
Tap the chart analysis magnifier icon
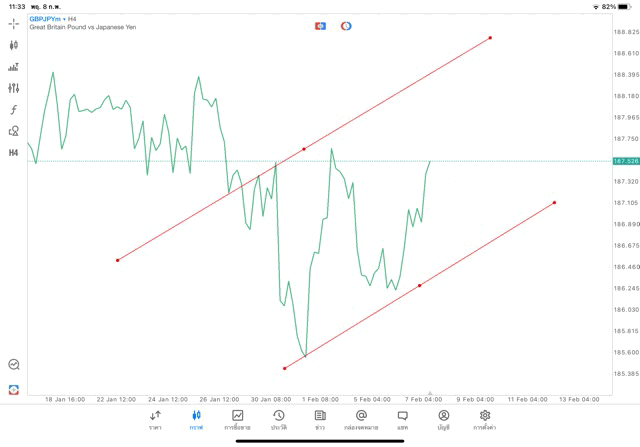(14, 365)
